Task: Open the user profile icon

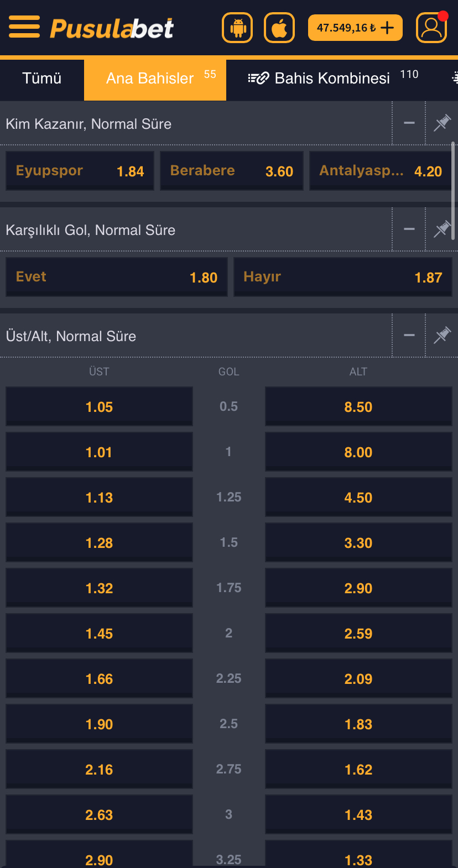Action: pyautogui.click(x=431, y=28)
